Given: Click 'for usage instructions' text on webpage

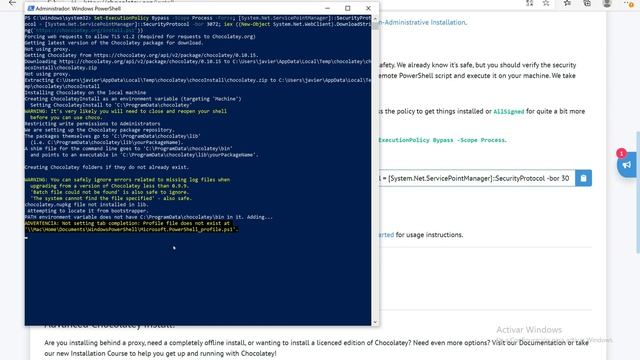Looking at the screenshot, I should 429,235.
